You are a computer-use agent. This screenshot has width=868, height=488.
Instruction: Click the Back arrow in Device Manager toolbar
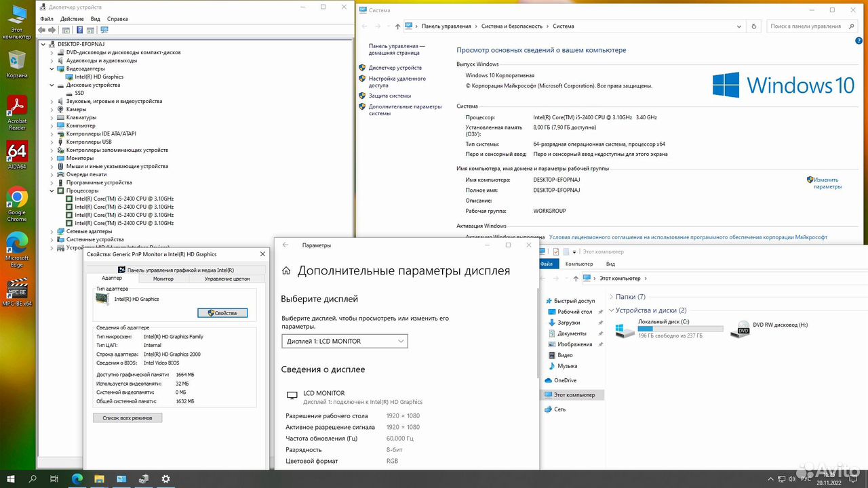(x=42, y=30)
